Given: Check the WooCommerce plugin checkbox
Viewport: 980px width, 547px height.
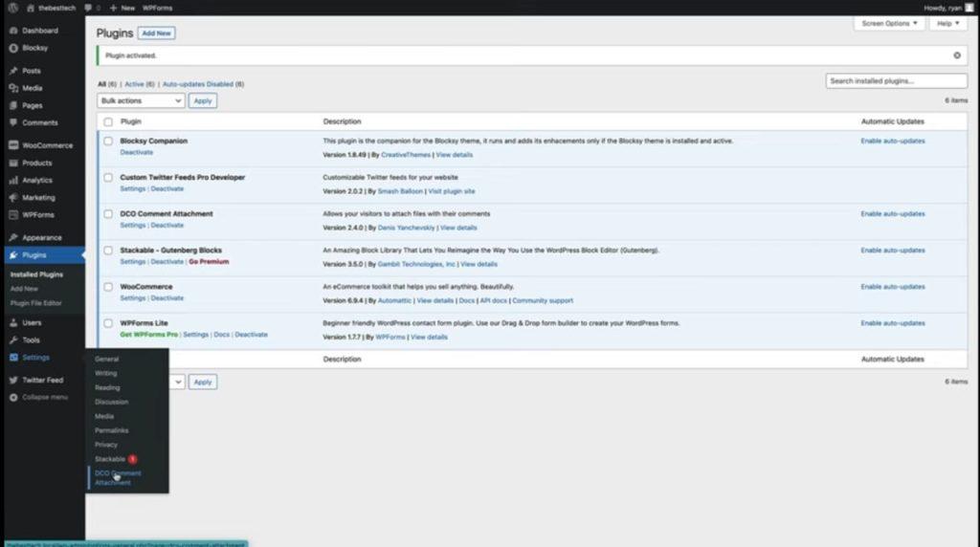Looking at the screenshot, I should point(108,287).
